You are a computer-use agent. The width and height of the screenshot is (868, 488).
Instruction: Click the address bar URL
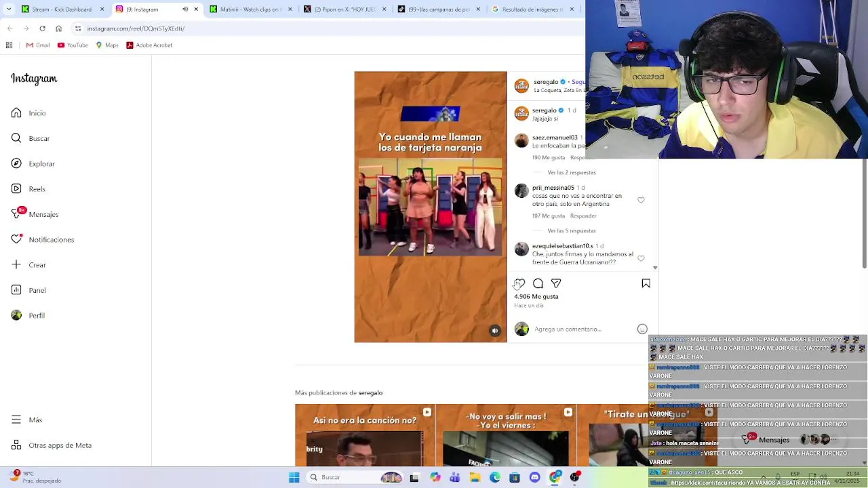(x=136, y=28)
